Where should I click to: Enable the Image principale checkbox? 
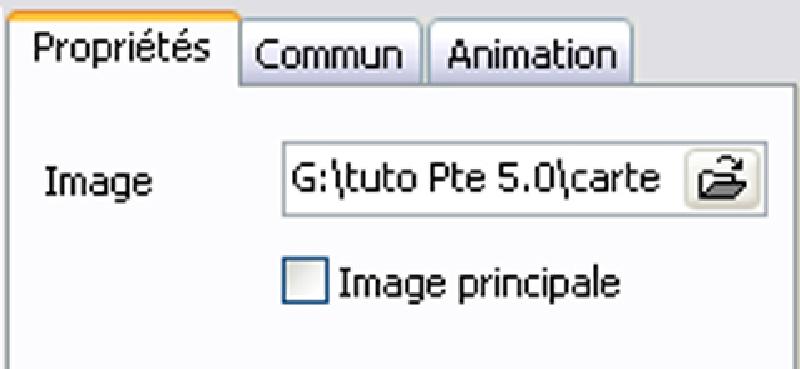(305, 280)
